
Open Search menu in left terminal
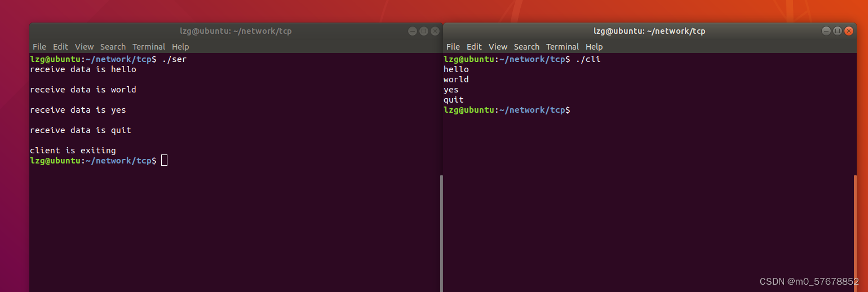pyautogui.click(x=113, y=47)
